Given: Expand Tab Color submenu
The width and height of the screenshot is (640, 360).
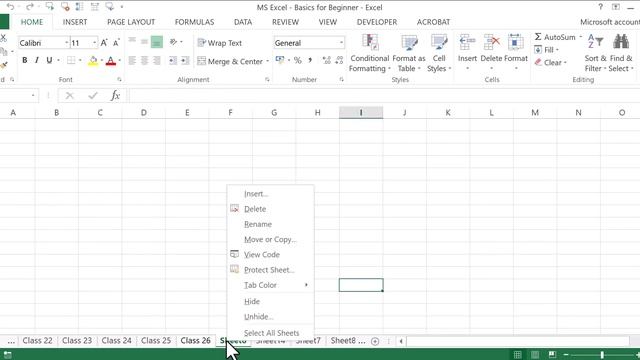Looking at the screenshot, I should [270, 285].
